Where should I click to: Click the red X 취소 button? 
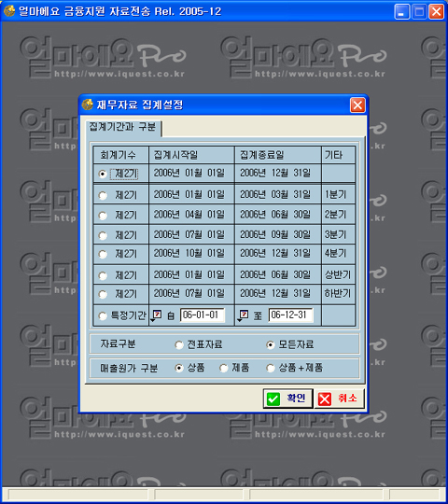[x=339, y=399]
